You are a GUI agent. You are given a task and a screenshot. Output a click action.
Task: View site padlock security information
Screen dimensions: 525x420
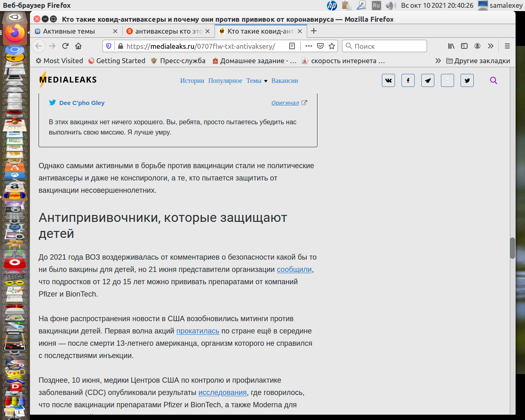click(120, 46)
